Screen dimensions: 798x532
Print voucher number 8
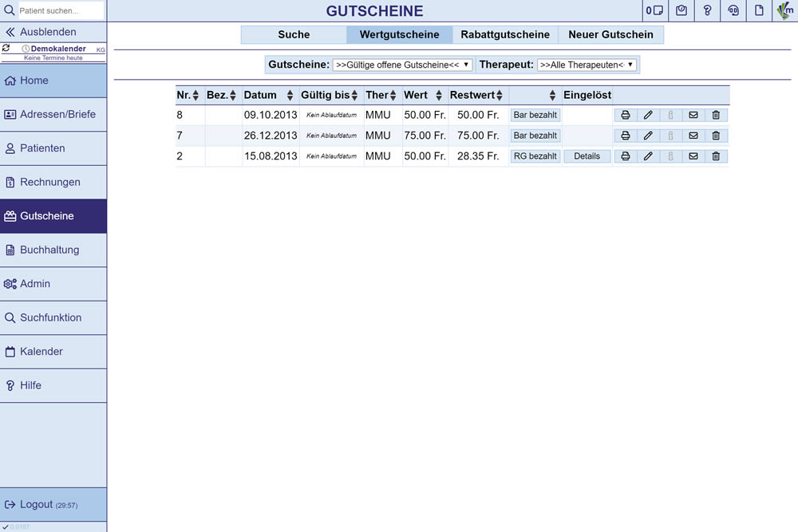(626, 115)
